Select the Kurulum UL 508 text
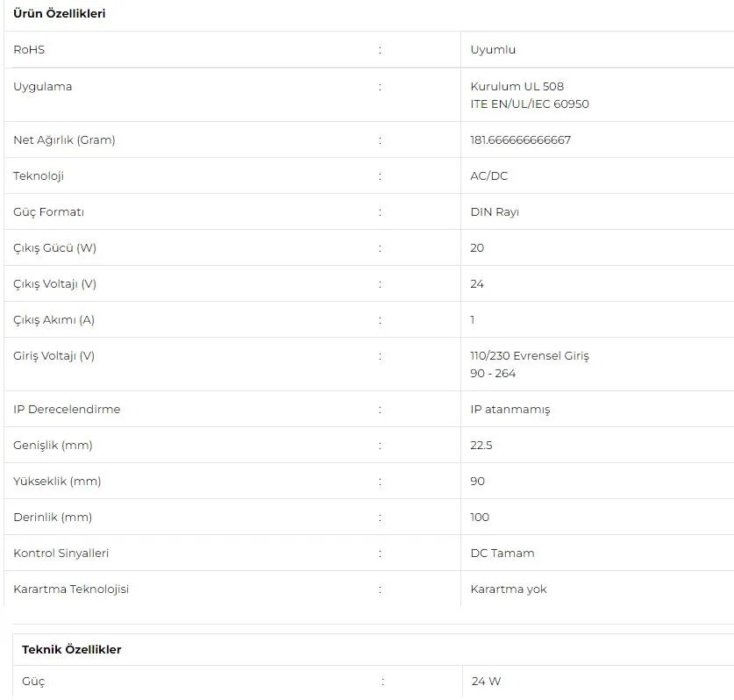Screen dimensions: 734x700 point(517,86)
